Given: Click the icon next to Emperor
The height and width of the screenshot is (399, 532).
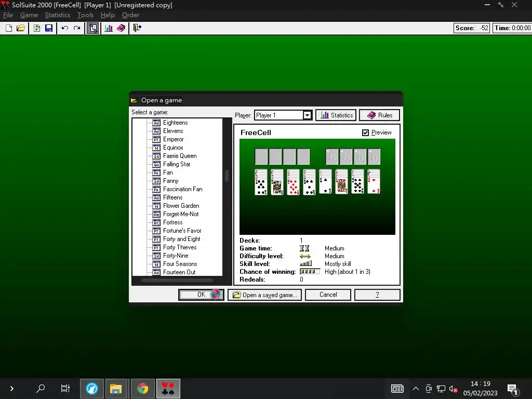Looking at the screenshot, I should click(x=156, y=139).
